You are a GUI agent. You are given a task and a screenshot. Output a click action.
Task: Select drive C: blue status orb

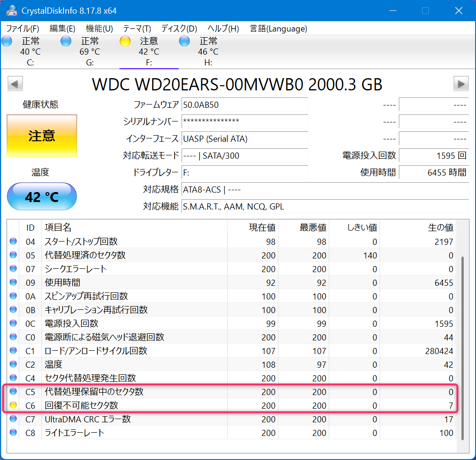[x=7, y=41]
